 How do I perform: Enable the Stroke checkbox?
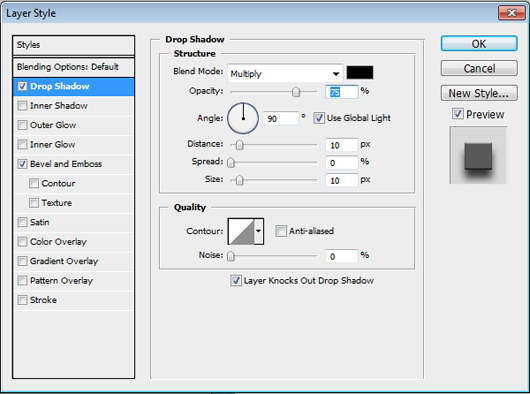tap(22, 300)
